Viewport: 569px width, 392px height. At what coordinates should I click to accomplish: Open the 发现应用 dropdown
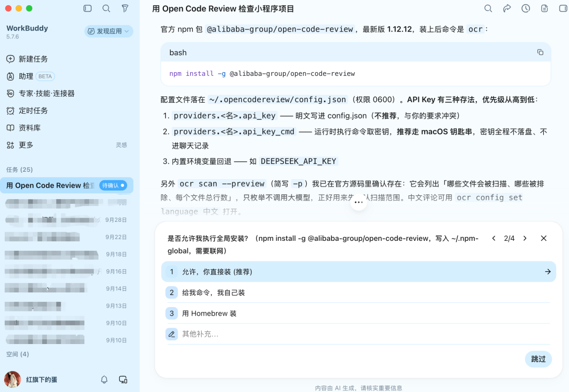pyautogui.click(x=109, y=31)
